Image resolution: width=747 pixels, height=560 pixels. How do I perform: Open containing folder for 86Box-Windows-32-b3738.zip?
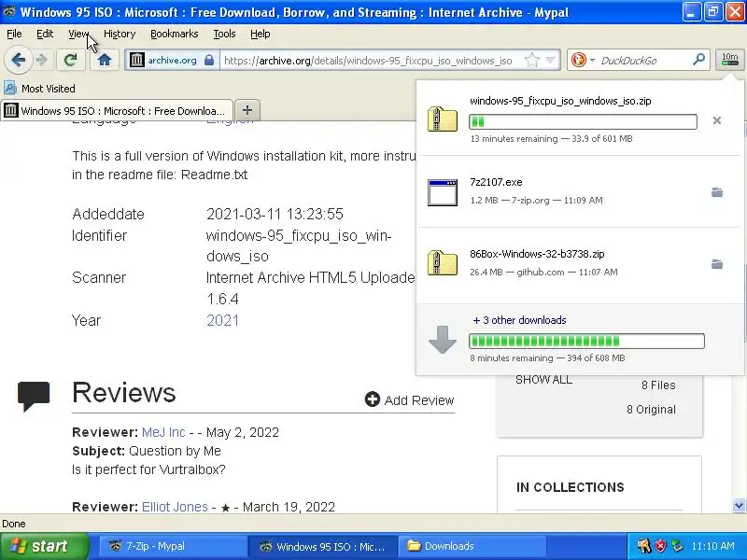click(716, 264)
